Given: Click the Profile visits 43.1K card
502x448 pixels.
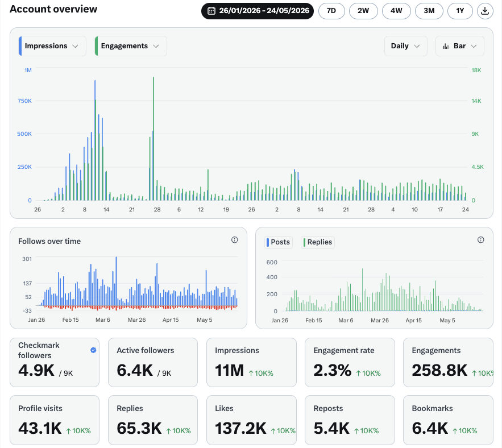Looking at the screenshot, I should click(x=55, y=420).
